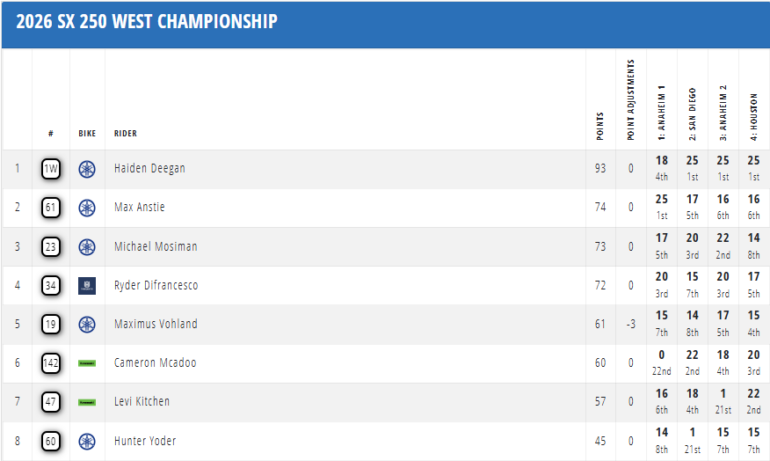770x461 pixels.
Task: Click the 34 number plate badge
Action: [51, 286]
